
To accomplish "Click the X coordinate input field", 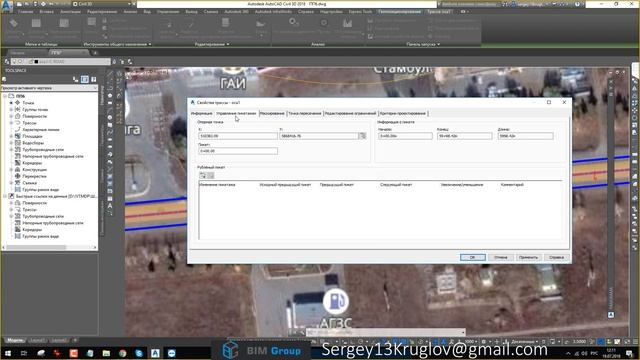I will 238,136.
